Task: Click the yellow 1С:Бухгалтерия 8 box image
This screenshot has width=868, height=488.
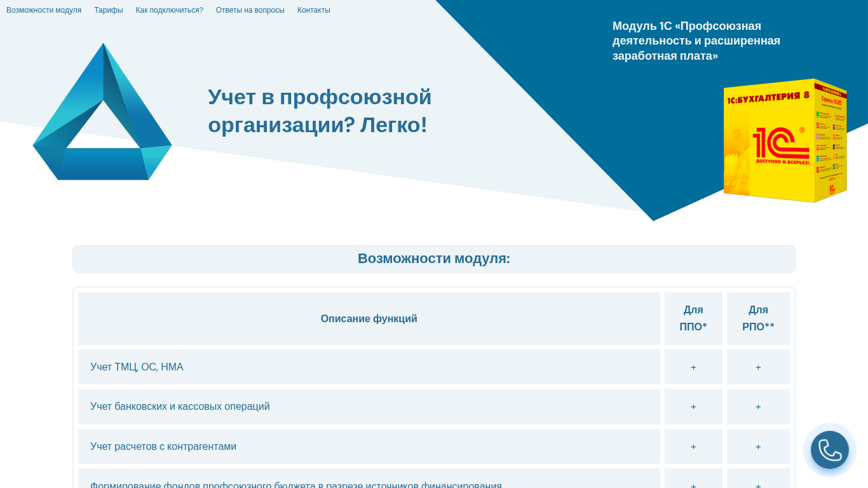Action: pos(785,140)
